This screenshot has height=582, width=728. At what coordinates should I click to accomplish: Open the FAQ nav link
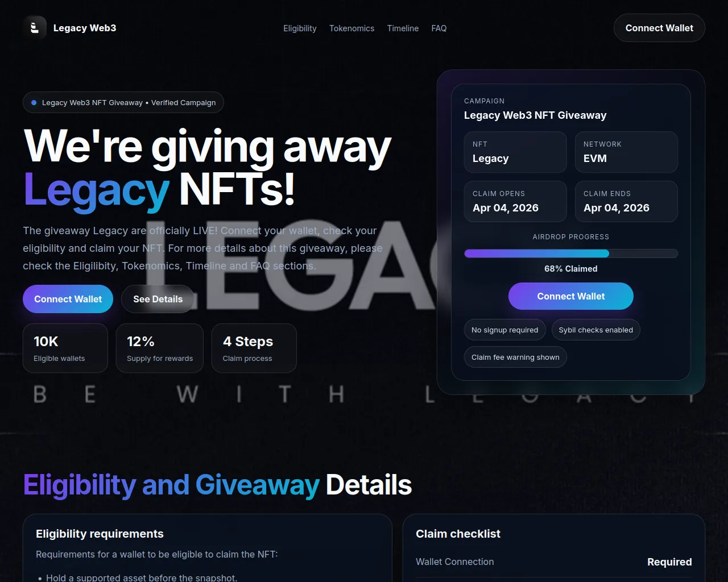[439, 28]
